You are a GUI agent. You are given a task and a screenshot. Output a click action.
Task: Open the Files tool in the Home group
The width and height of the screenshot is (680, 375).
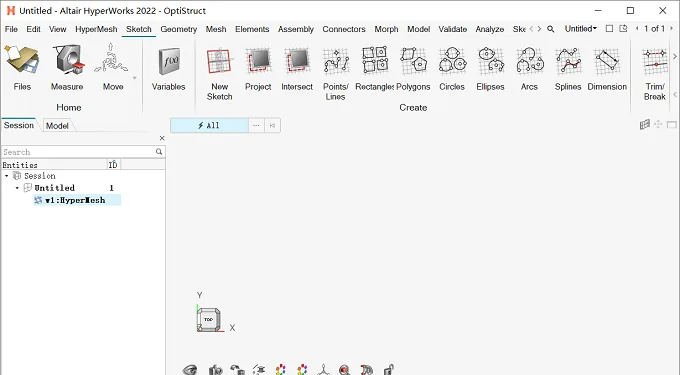(22, 67)
